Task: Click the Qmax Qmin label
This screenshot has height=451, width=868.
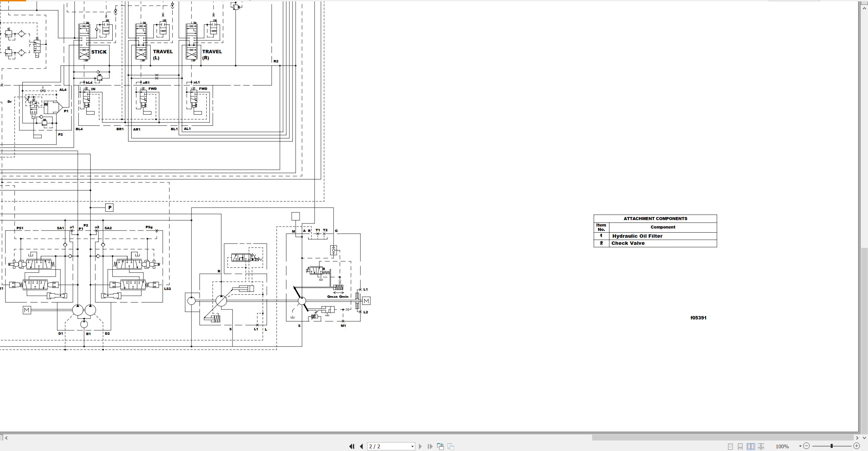Action: click(338, 296)
